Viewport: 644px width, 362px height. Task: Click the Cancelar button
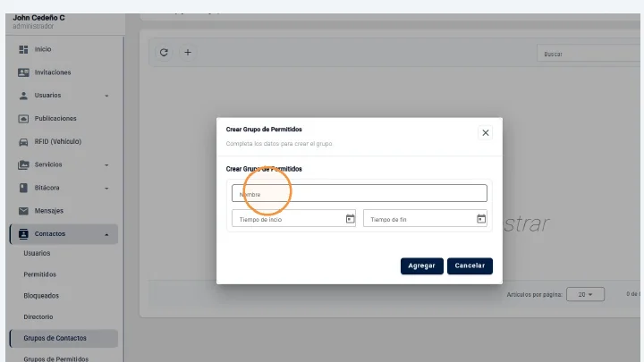point(470,266)
